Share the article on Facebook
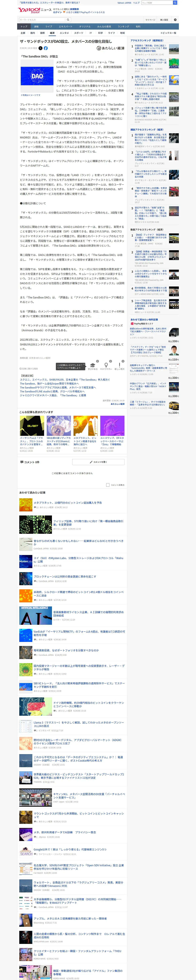 coord(46,48)
